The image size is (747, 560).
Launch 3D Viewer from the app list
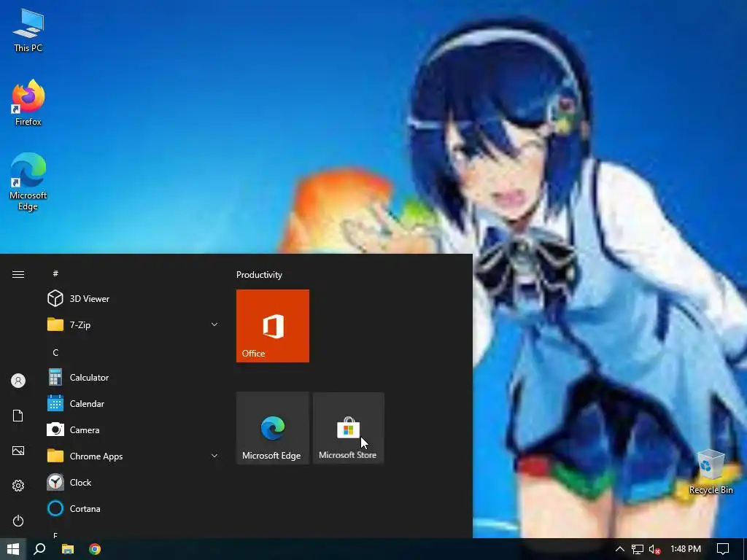point(133,298)
